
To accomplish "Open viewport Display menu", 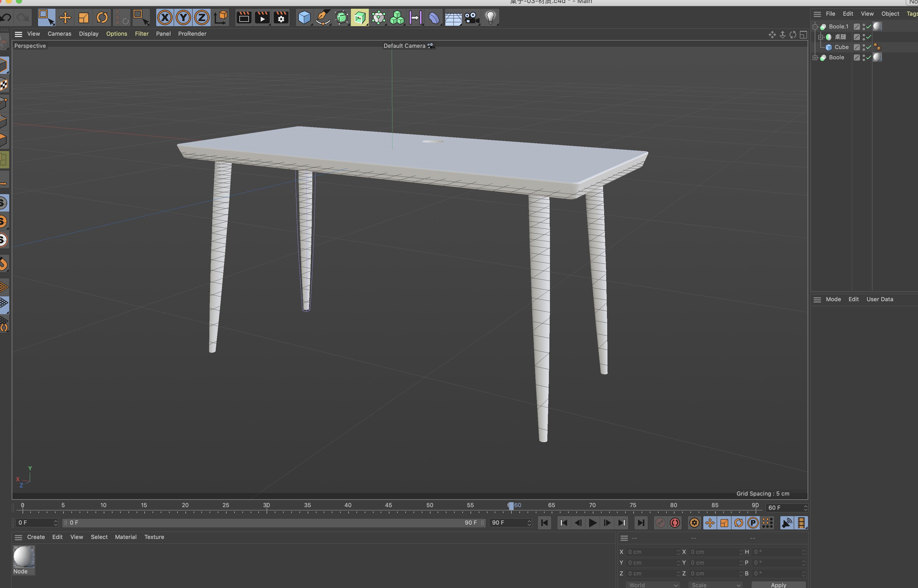I will (x=89, y=34).
